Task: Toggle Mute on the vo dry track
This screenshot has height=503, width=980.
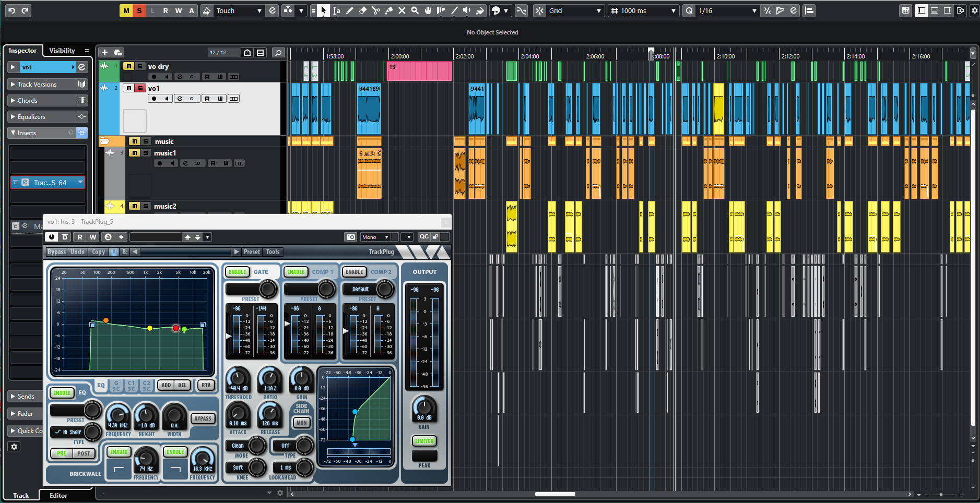Action: 128,66
